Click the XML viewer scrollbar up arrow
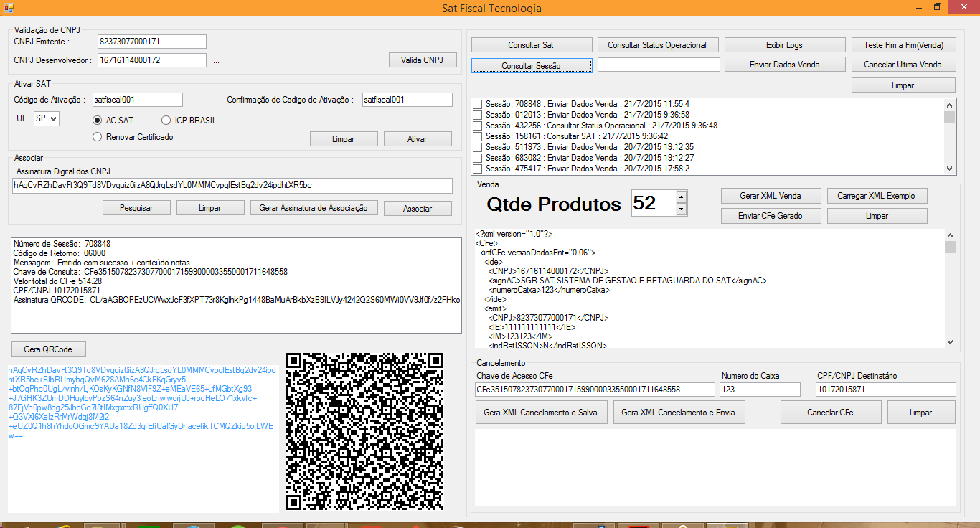This screenshot has height=528, width=980. [x=950, y=235]
